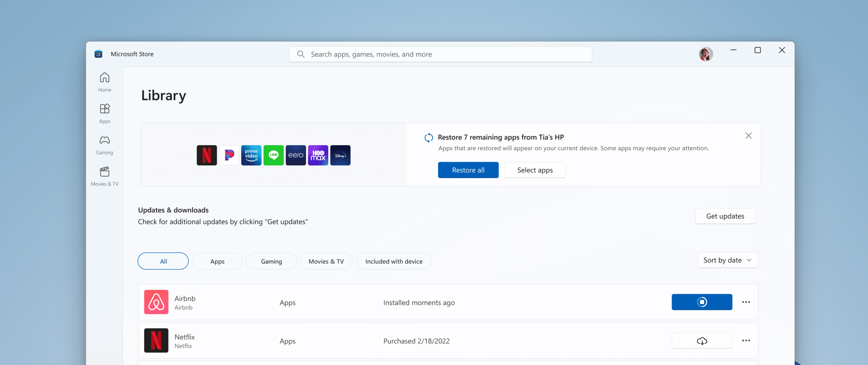Click the Prime Video icon in restore banner
The image size is (868, 365).
point(251,155)
